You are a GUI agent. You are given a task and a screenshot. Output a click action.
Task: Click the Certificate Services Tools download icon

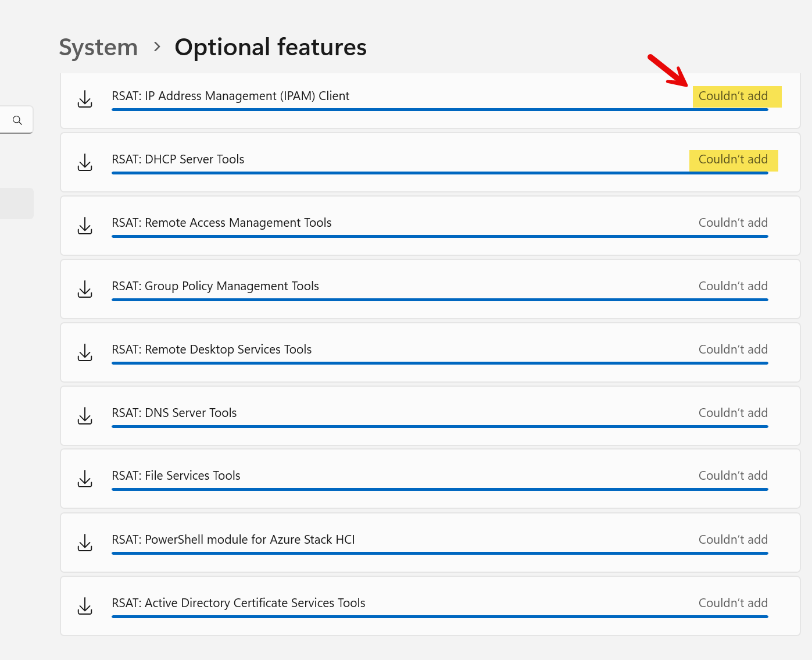click(85, 607)
